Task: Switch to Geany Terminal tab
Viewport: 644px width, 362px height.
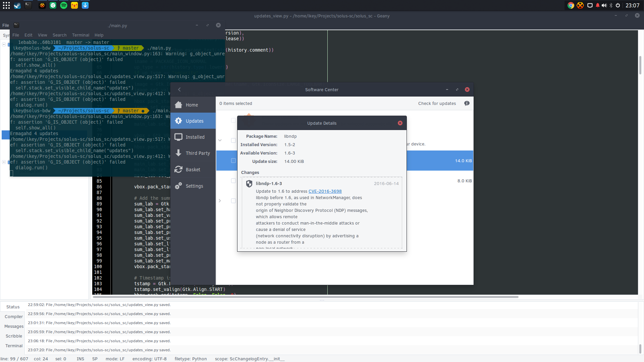Action: pos(14,346)
